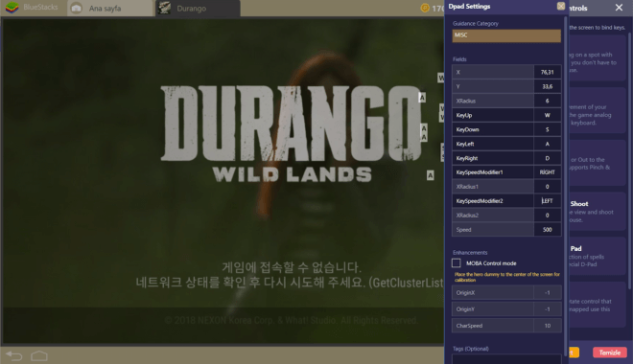This screenshot has width=633, height=364.
Task: Click the Dpad Settings panel scrollbar
Action: (565, 181)
